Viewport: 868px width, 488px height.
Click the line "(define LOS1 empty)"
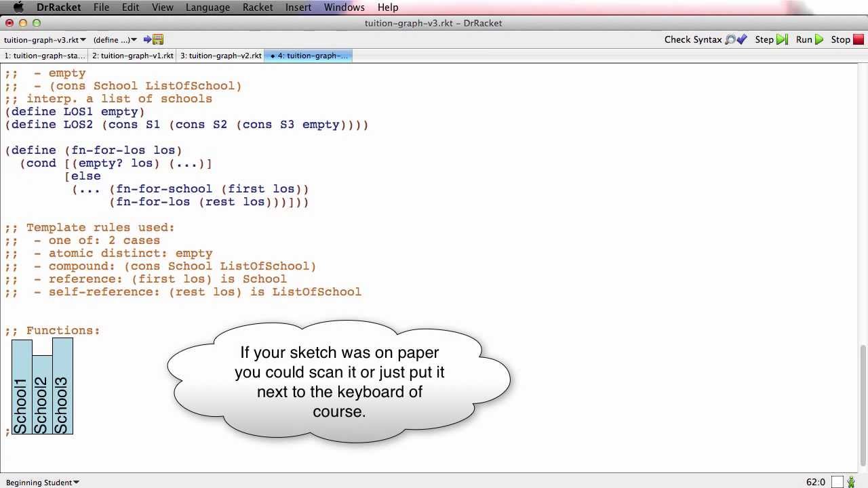(x=75, y=112)
